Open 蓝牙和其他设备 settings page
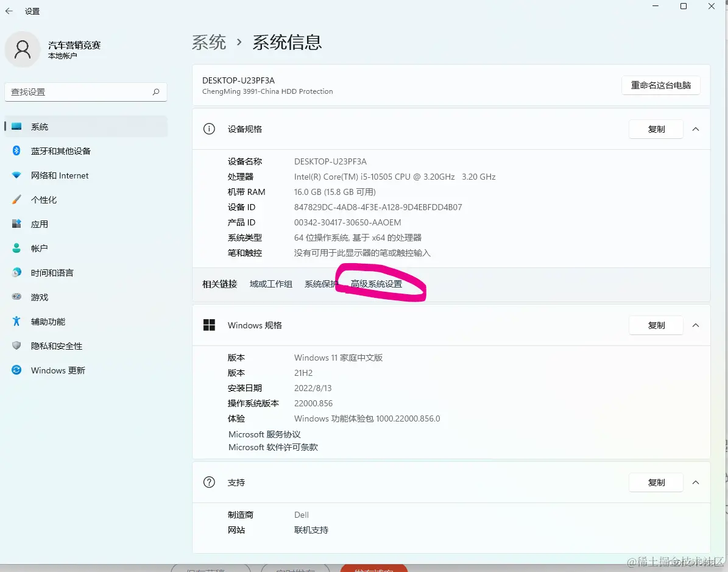The width and height of the screenshot is (728, 572). (x=86, y=151)
